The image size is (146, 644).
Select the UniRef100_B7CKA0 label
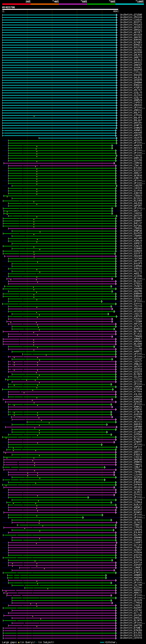pos(131,168)
